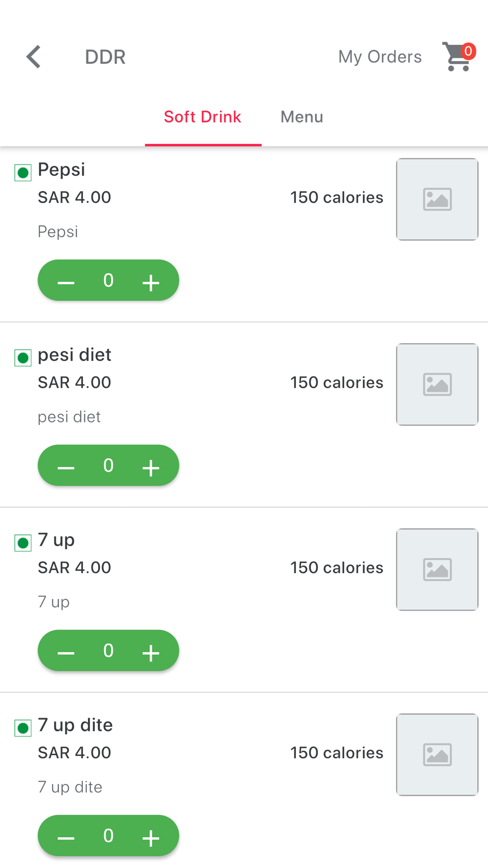Increase 7 up quantity
Viewport: 488px width, 868px height.
coord(151,652)
